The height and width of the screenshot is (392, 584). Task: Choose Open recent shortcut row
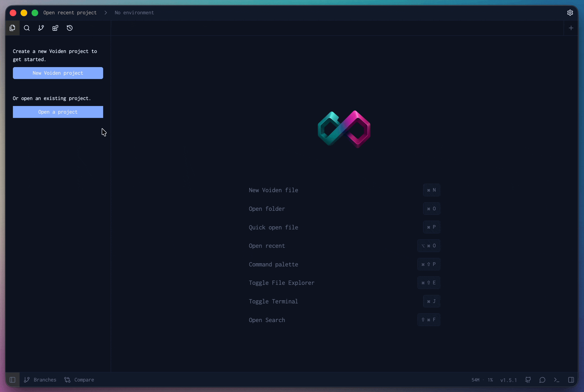click(x=344, y=246)
